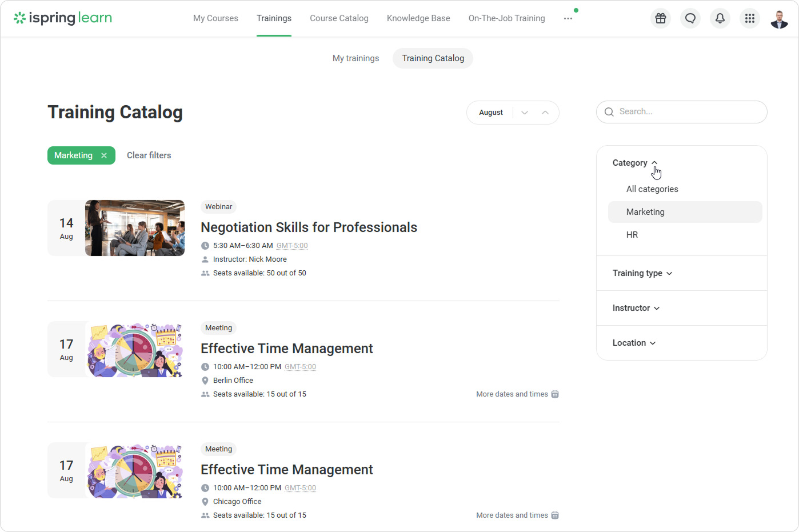Open the notifications bell
The image size is (799, 532).
point(720,18)
